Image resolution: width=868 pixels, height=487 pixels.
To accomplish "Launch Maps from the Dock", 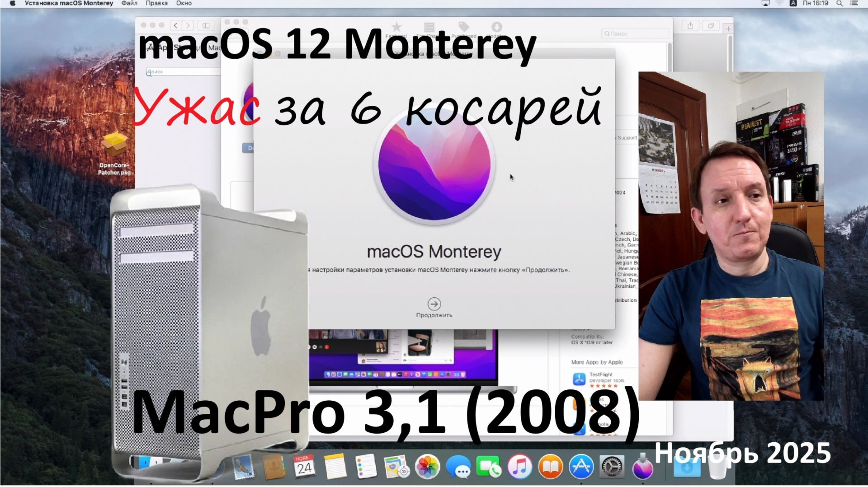I will (396, 467).
